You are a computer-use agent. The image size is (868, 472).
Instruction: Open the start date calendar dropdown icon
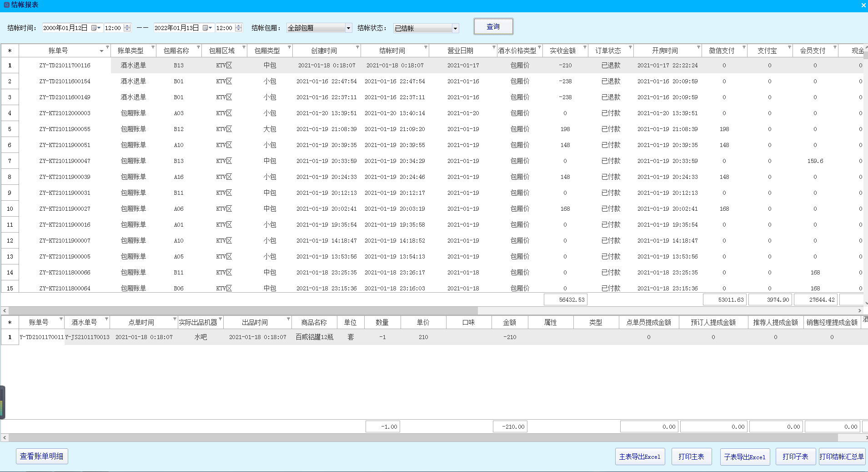click(x=96, y=28)
